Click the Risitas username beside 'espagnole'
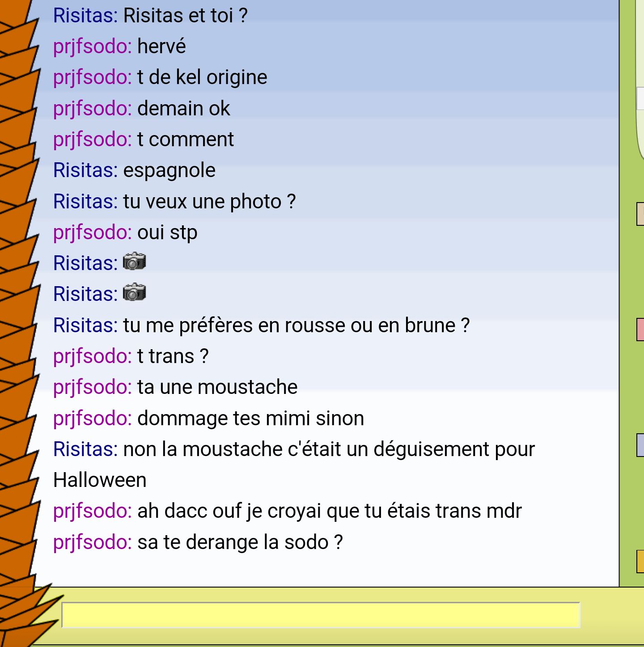This screenshot has width=644, height=647. [x=85, y=170]
